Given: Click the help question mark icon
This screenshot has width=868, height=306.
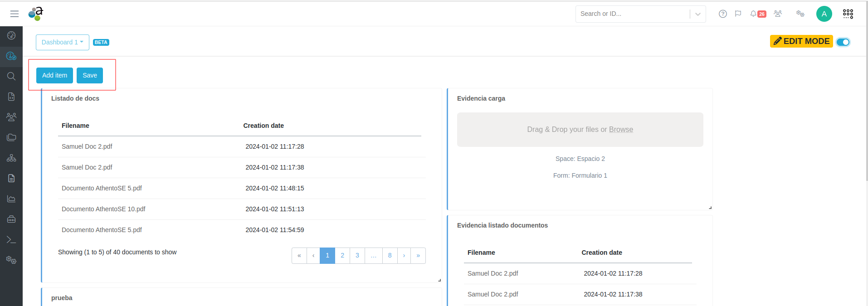Looking at the screenshot, I should pyautogui.click(x=723, y=14).
